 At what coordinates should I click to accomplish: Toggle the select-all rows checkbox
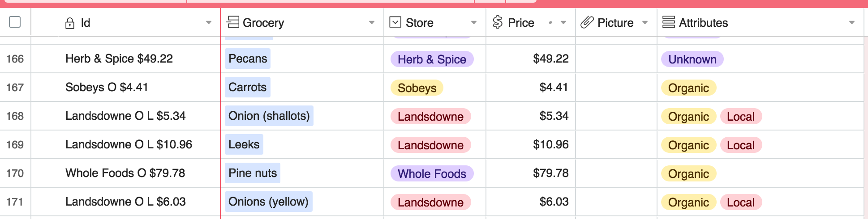(15, 22)
